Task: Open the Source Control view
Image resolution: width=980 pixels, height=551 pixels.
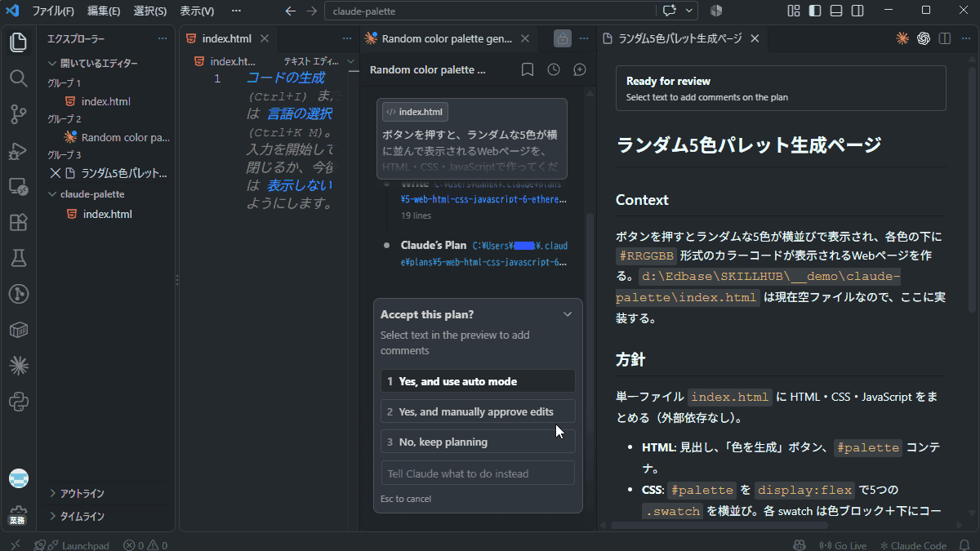Action: pyautogui.click(x=18, y=114)
